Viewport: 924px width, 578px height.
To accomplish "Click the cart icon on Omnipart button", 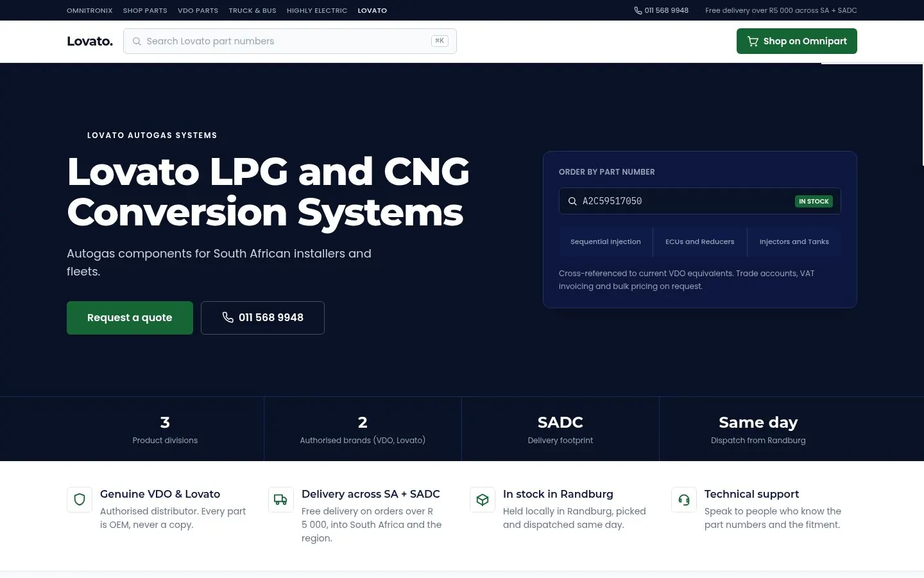I will (753, 41).
